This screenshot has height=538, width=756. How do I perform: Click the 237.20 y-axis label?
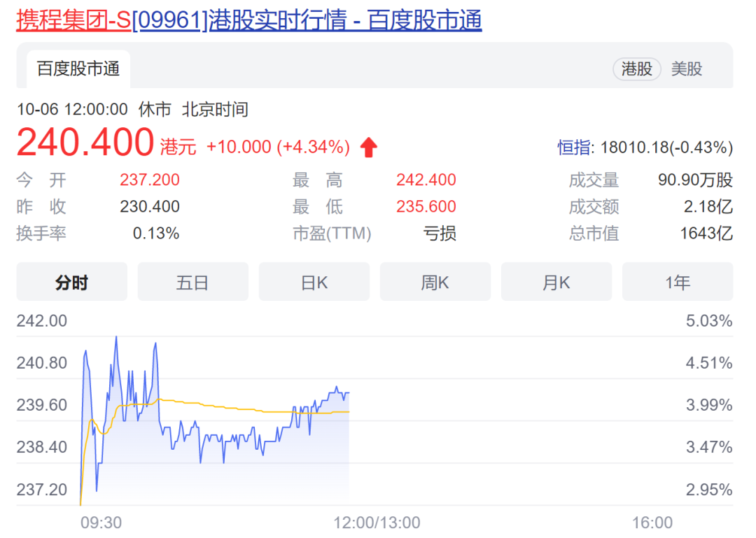click(x=42, y=490)
